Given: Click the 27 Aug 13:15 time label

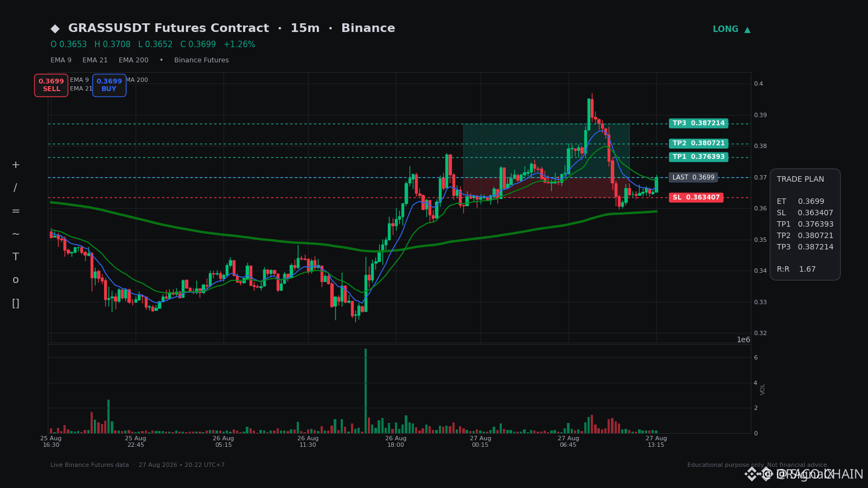Looking at the screenshot, I should [656, 441].
